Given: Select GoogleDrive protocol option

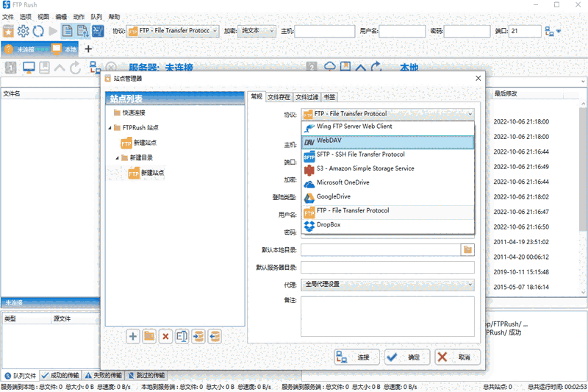Looking at the screenshot, I should [388, 197].
